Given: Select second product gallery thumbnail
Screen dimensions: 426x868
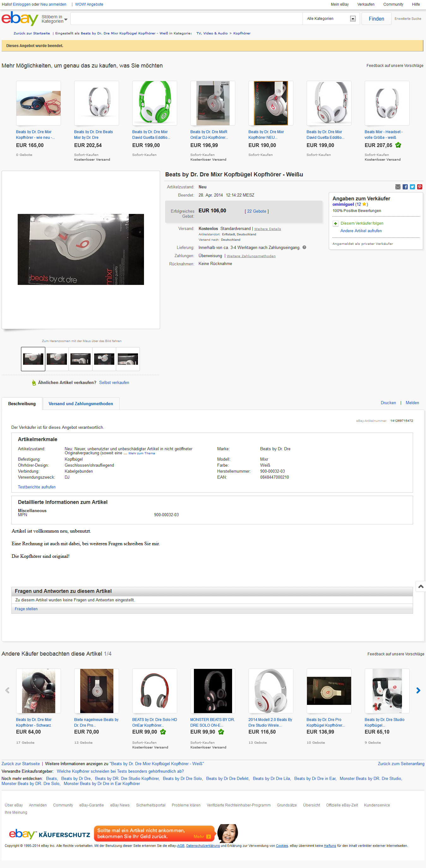Looking at the screenshot, I should (57, 359).
